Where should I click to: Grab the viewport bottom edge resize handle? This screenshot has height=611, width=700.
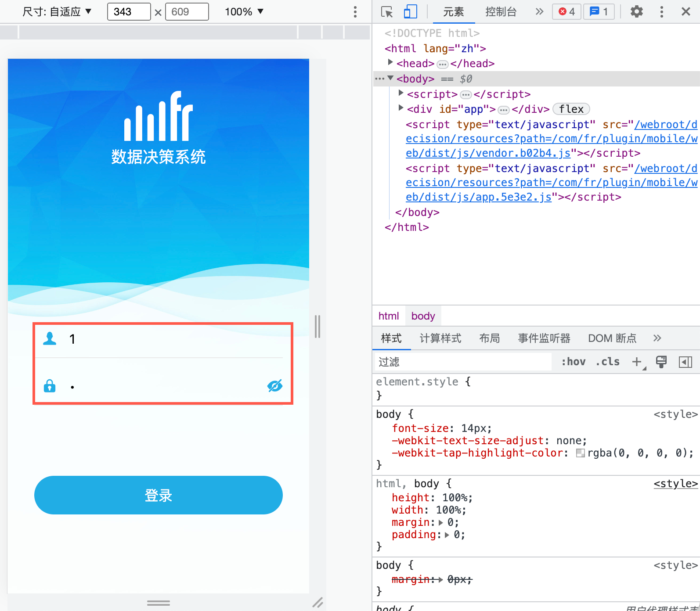(159, 603)
